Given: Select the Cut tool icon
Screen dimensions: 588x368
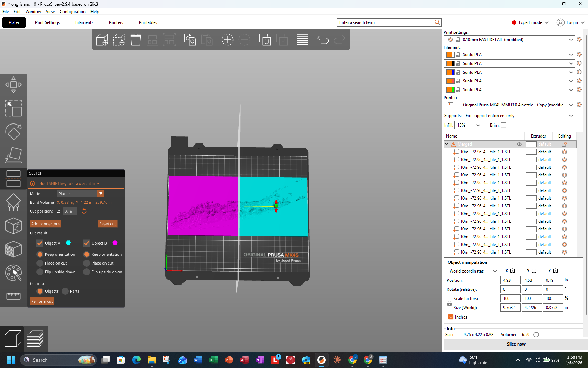Looking at the screenshot, I should pyautogui.click(x=13, y=179).
